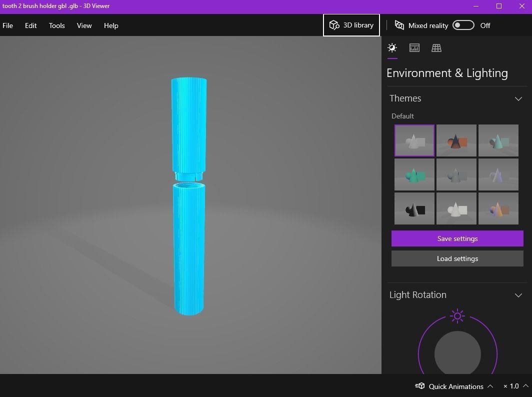The image size is (532, 397).
Task: Click the × 1.0 speed value
Action: (511, 386)
